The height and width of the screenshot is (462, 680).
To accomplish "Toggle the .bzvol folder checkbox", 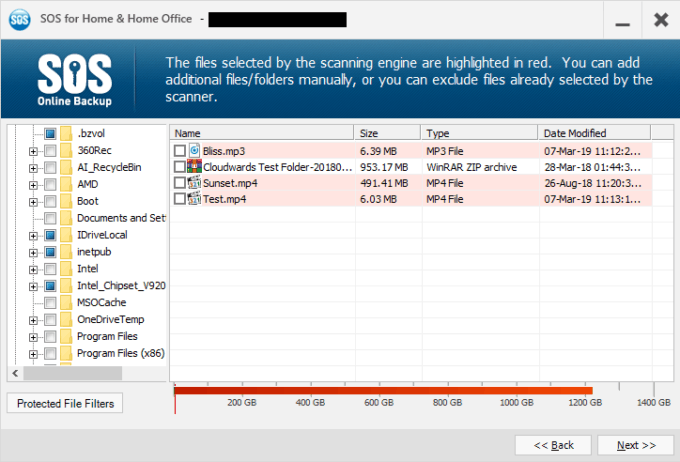I will tap(50, 134).
